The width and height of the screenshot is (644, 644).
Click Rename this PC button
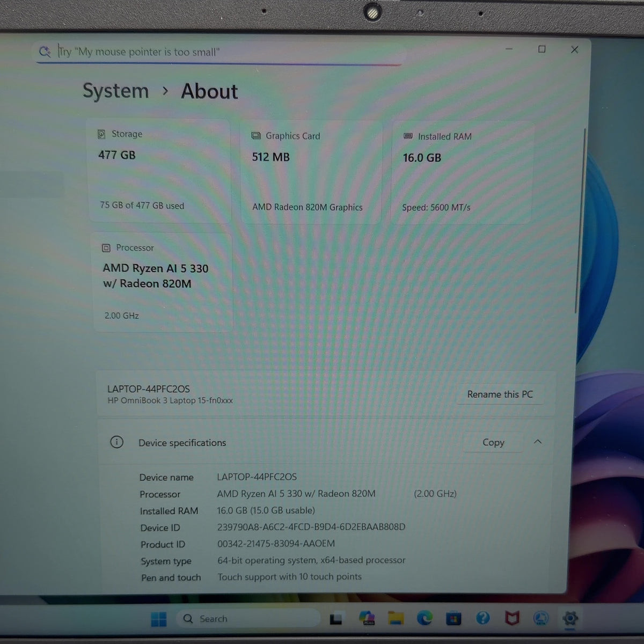(500, 394)
